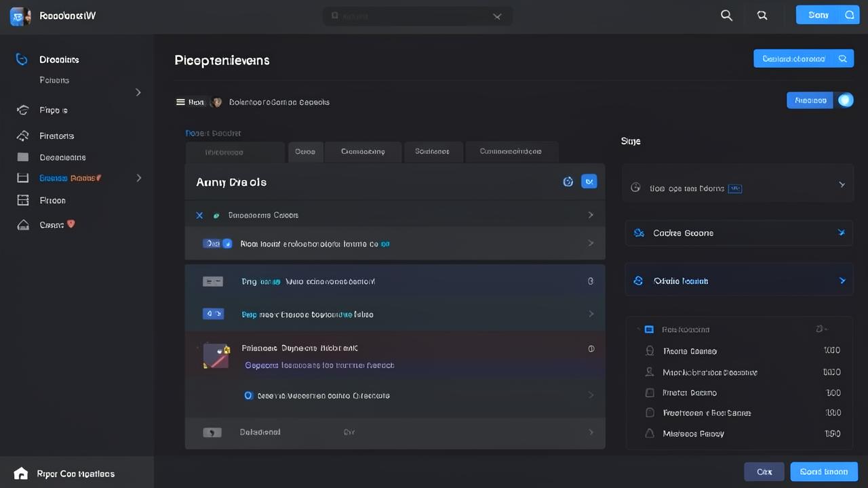Screen dimensions: 868x488
Task: Click the blue icon beside "Droooints" in sidebar
Action: coord(22,60)
